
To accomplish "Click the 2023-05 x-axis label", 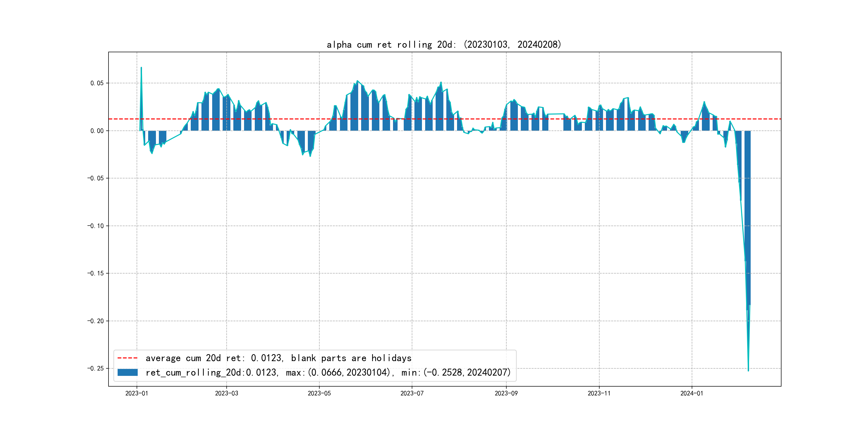I will 319,393.
